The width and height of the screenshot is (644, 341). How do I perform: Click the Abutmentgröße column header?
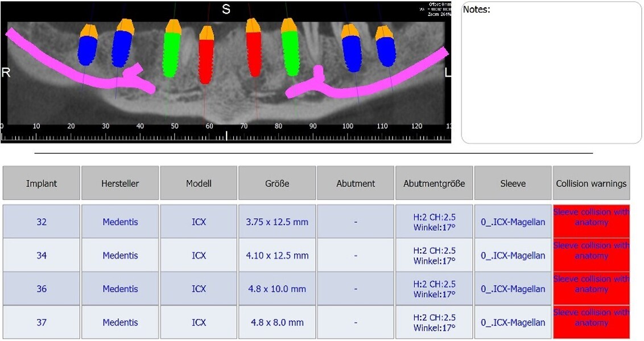[x=434, y=183]
